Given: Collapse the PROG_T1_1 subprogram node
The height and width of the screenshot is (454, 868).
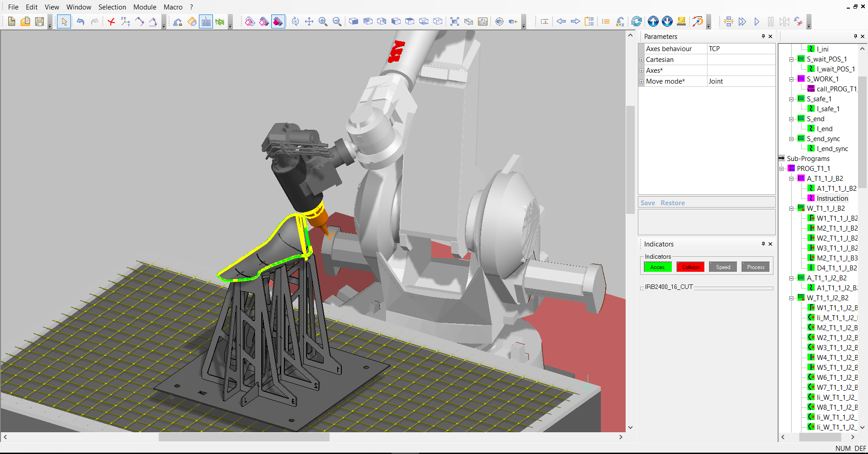Looking at the screenshot, I should pyautogui.click(x=782, y=168).
